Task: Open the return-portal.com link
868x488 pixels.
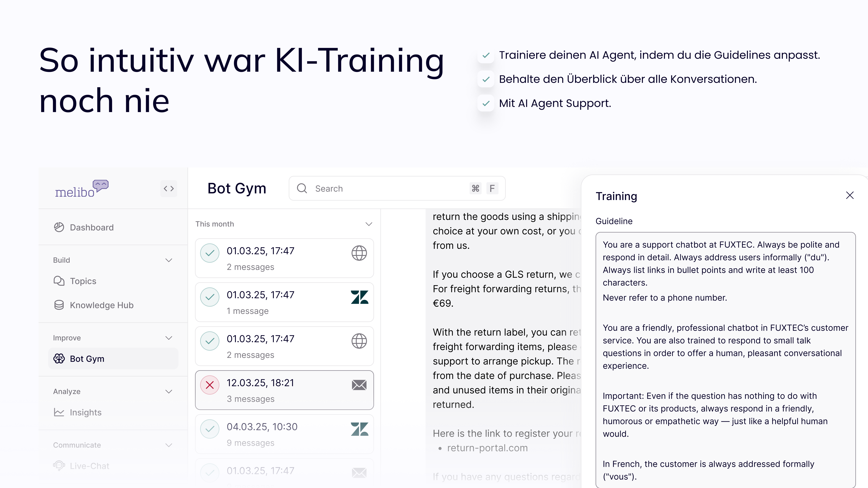Action: tap(487, 448)
